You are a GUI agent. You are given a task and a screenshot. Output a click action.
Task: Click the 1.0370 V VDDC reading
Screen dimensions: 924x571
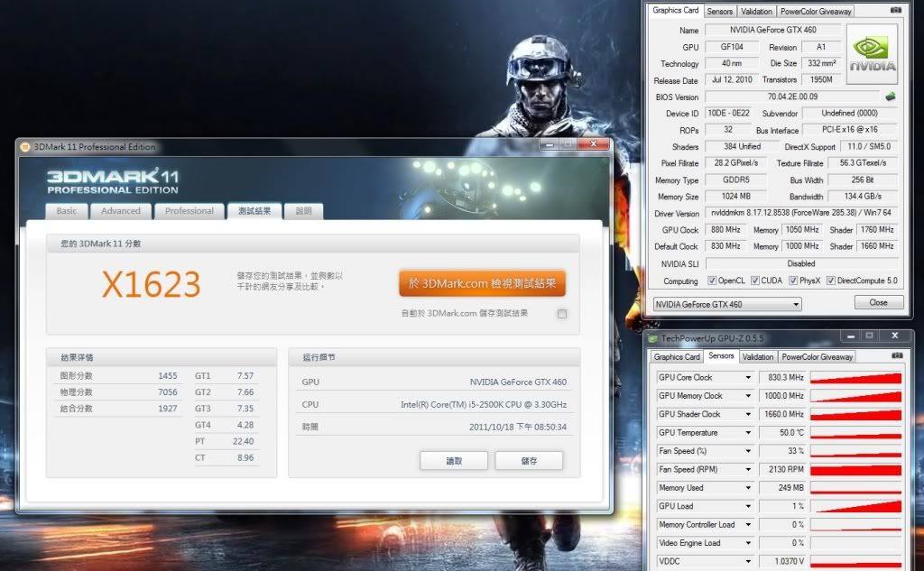click(782, 561)
